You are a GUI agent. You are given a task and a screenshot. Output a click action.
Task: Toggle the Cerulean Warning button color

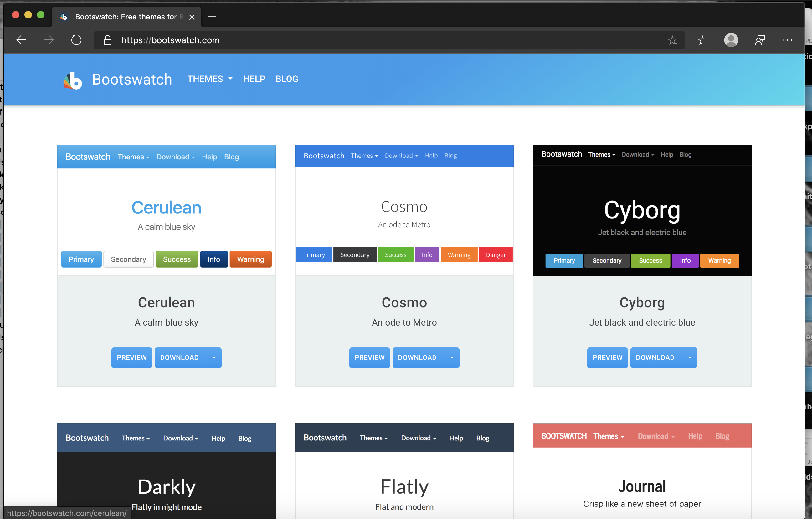pyautogui.click(x=250, y=259)
